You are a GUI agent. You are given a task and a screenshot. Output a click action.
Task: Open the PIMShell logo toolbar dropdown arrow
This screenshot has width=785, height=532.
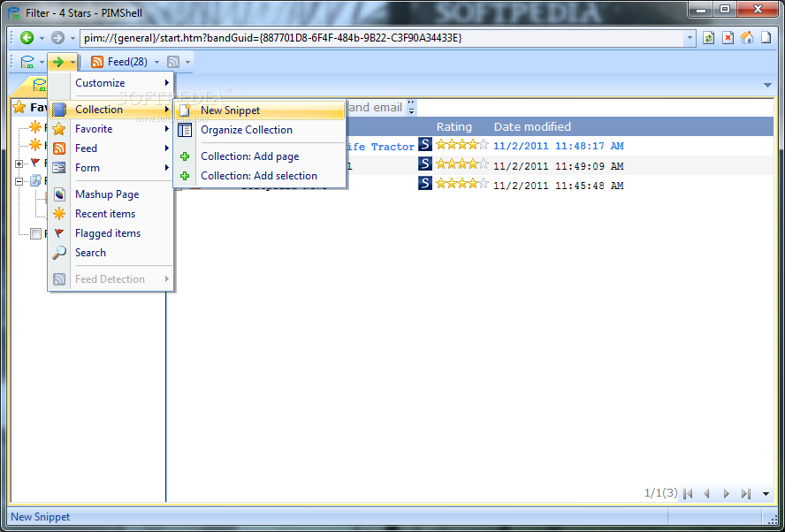[42, 62]
